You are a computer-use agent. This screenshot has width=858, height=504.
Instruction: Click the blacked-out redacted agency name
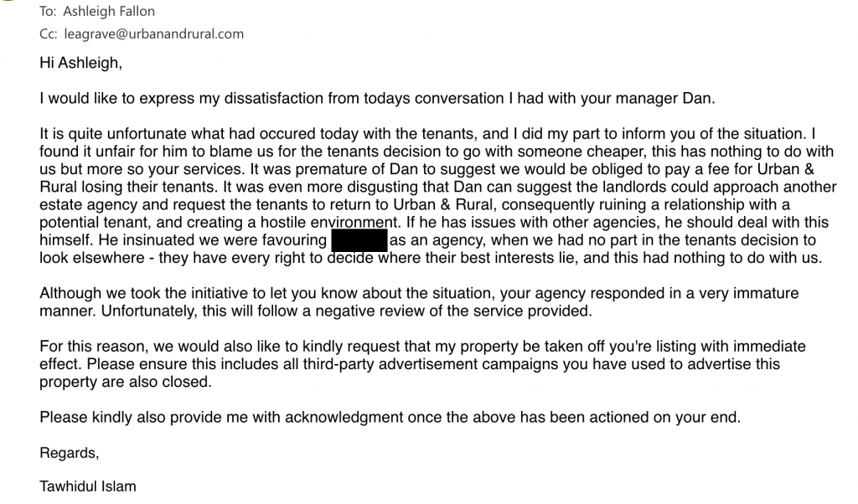(x=359, y=241)
